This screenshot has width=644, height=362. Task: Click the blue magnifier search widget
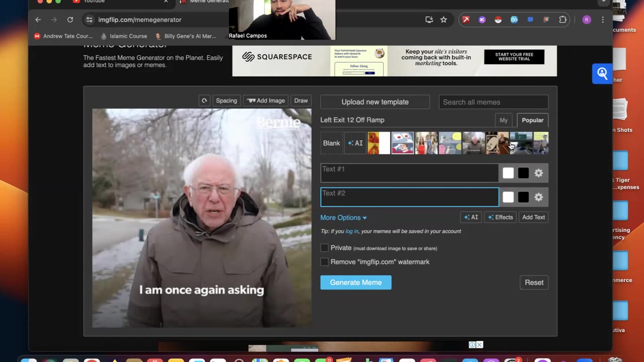point(602,74)
